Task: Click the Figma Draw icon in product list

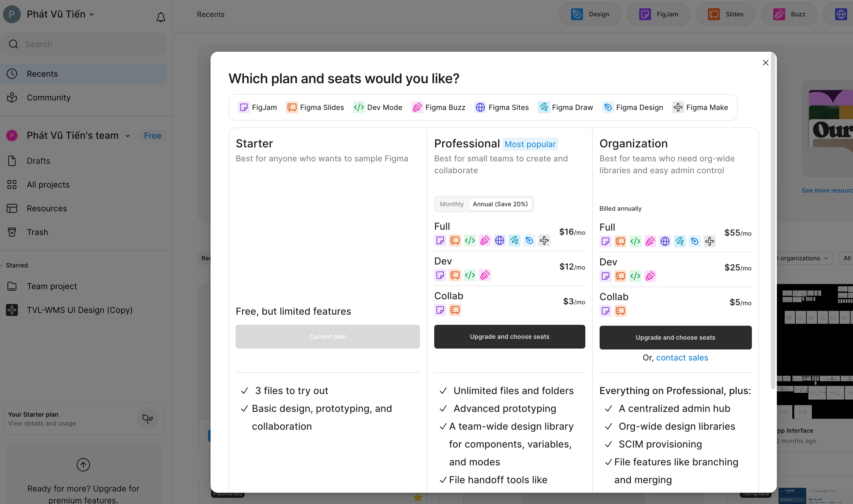Action: 543,107
